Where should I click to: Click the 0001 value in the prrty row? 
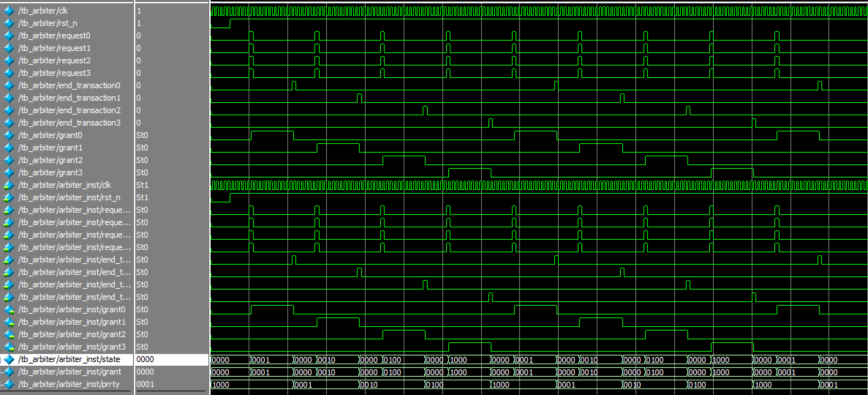[145, 384]
